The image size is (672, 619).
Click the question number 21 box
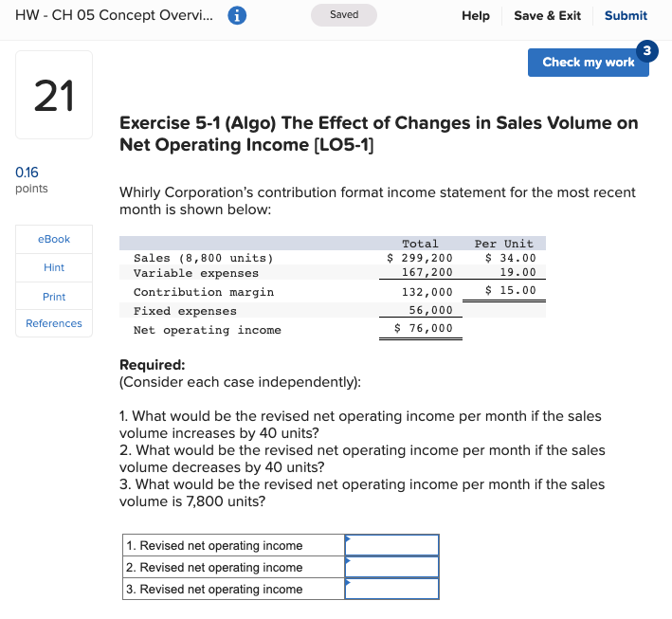click(54, 95)
